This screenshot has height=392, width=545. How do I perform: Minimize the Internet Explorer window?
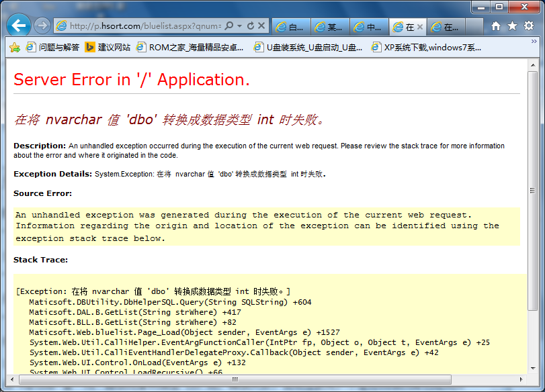pos(481,7)
